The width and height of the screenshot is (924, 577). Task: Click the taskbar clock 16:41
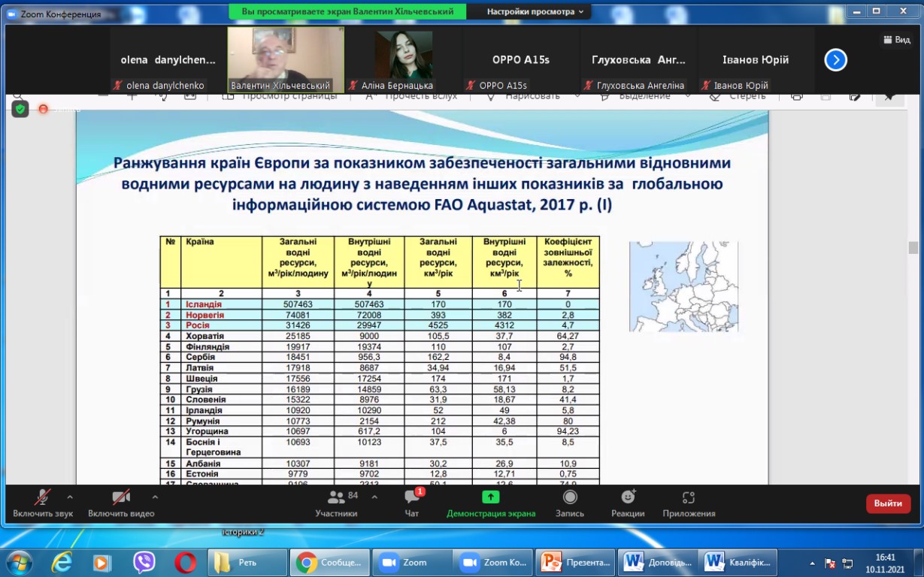tap(886, 557)
